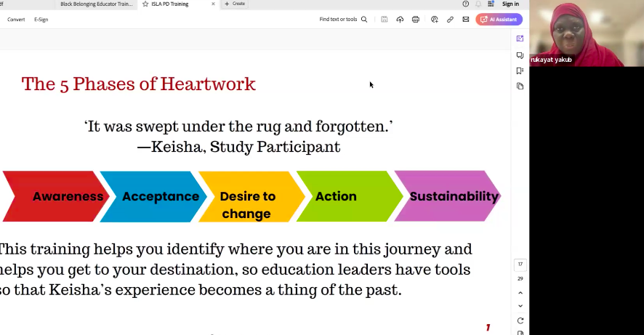Image resolution: width=644 pixels, height=335 pixels.
Task: Upload file to cloud icon
Action: click(400, 20)
